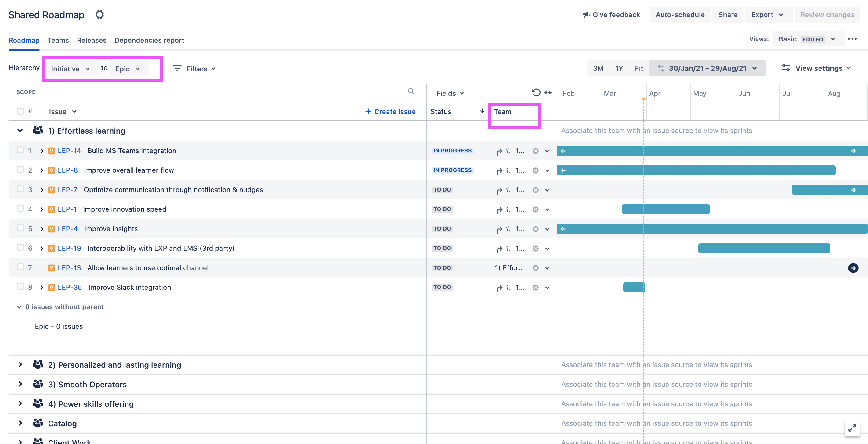Expand the Smooth Operators initiative
The width and height of the screenshot is (868, 444).
coord(20,384)
